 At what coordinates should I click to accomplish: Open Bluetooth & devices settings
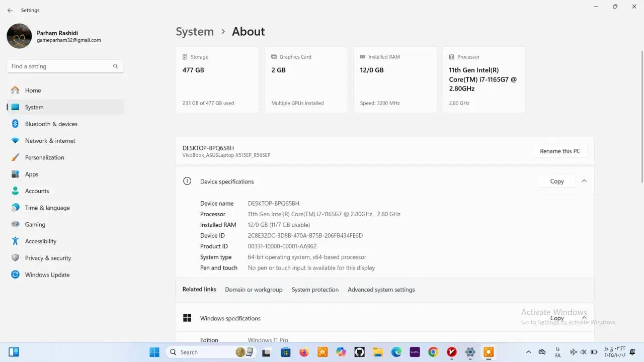51,124
